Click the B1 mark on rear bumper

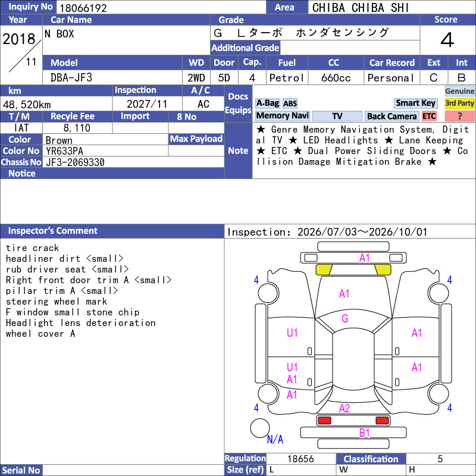point(364,433)
